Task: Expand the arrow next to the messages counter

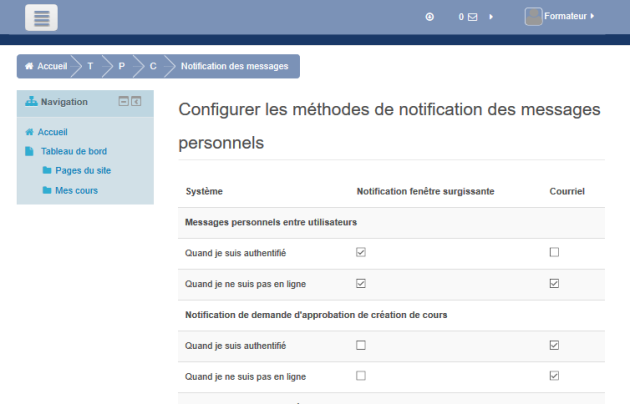Action: pyautogui.click(x=491, y=17)
